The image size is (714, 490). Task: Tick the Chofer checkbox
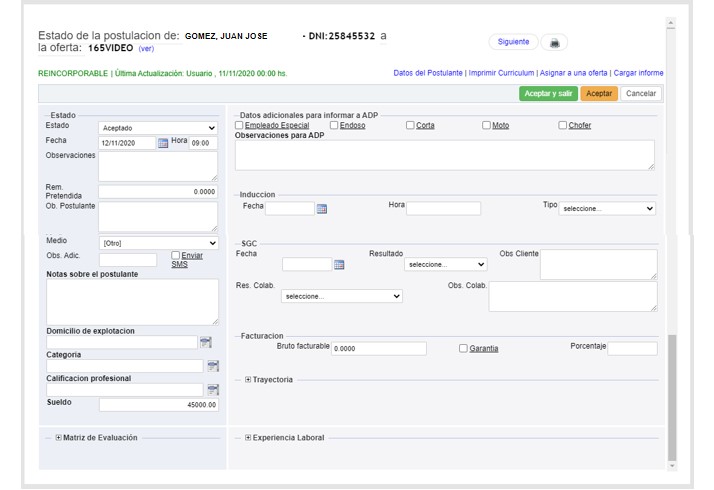pos(563,125)
